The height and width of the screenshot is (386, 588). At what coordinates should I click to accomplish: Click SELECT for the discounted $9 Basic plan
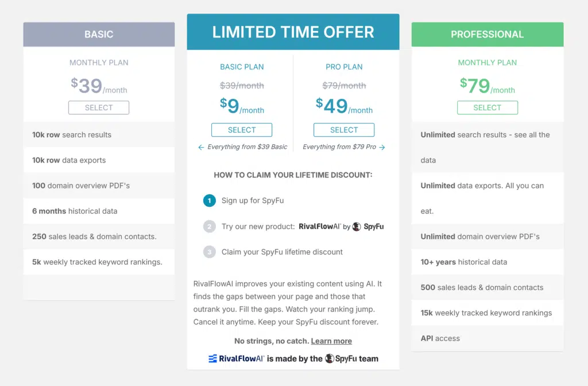click(241, 130)
